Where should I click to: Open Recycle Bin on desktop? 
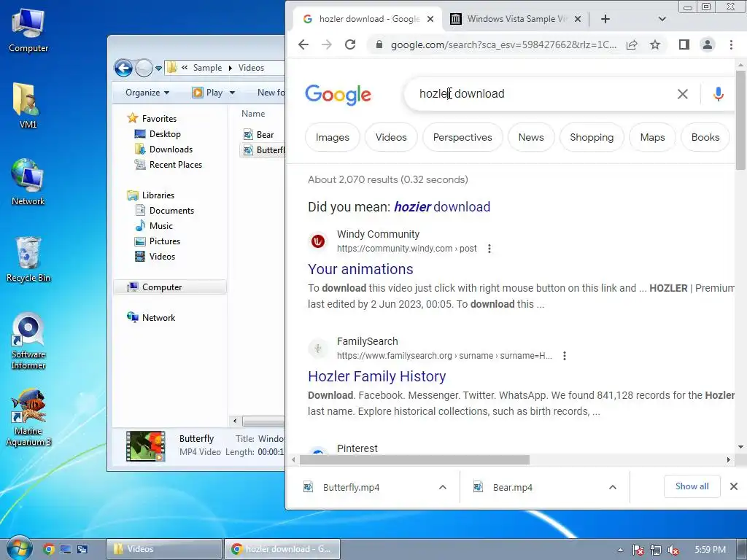click(x=28, y=260)
